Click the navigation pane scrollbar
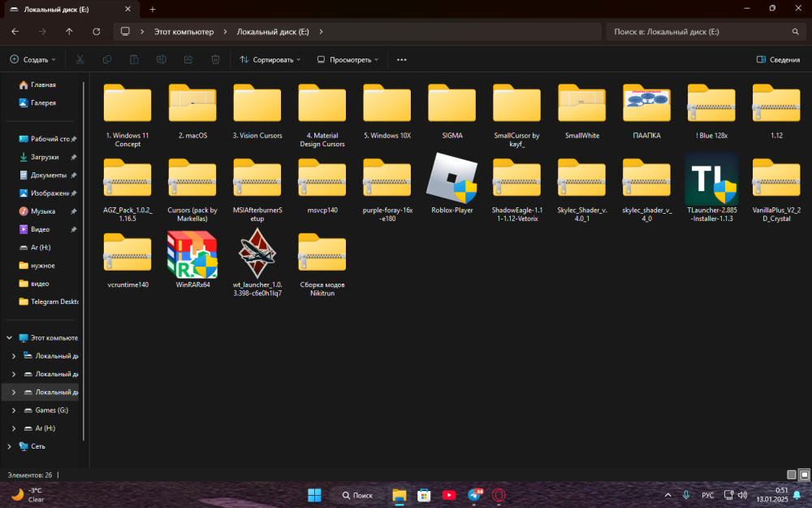The height and width of the screenshot is (508, 812). click(84, 259)
